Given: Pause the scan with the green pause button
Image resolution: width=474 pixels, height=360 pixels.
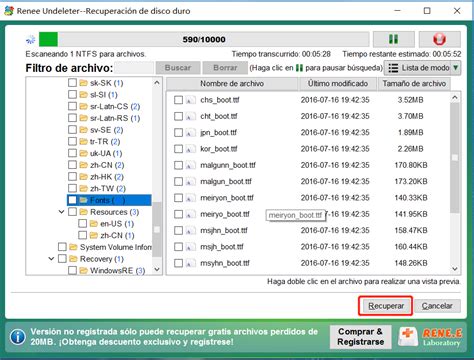Looking at the screenshot, I should (394, 39).
